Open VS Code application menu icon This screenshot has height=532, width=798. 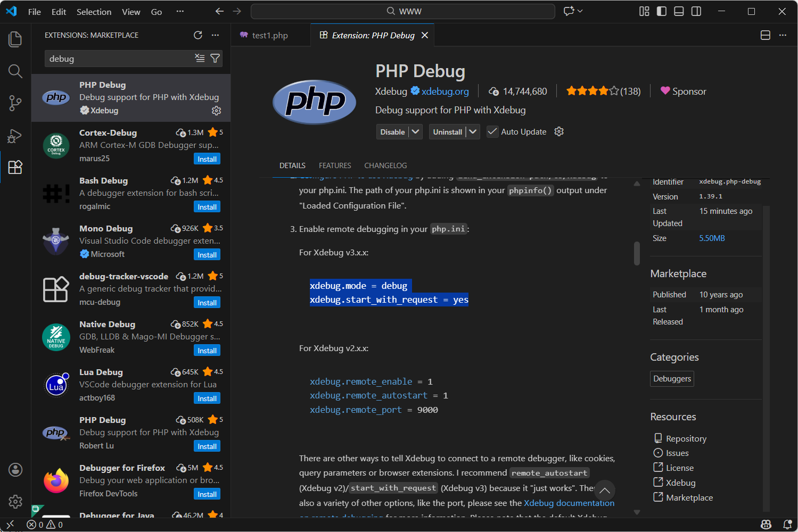[x=12, y=11]
